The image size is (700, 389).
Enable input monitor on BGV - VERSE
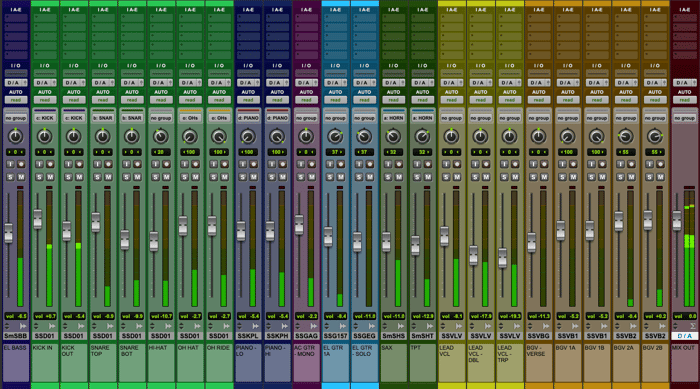[x=533, y=164]
